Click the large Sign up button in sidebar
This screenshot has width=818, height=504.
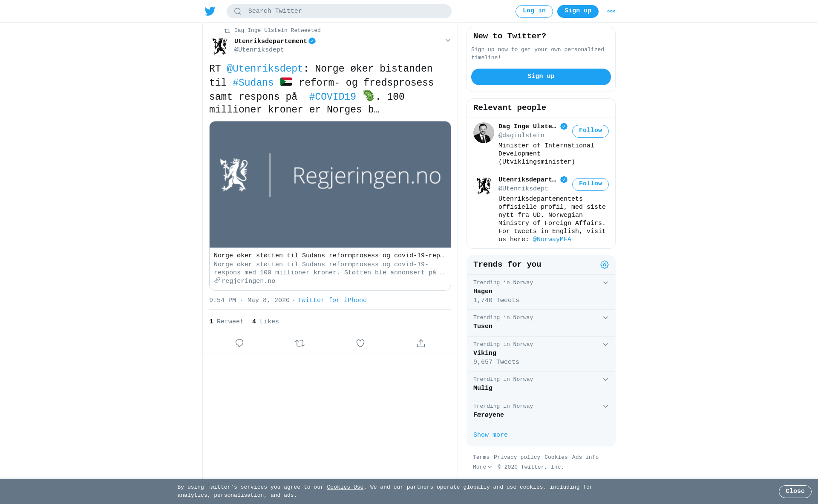(541, 77)
